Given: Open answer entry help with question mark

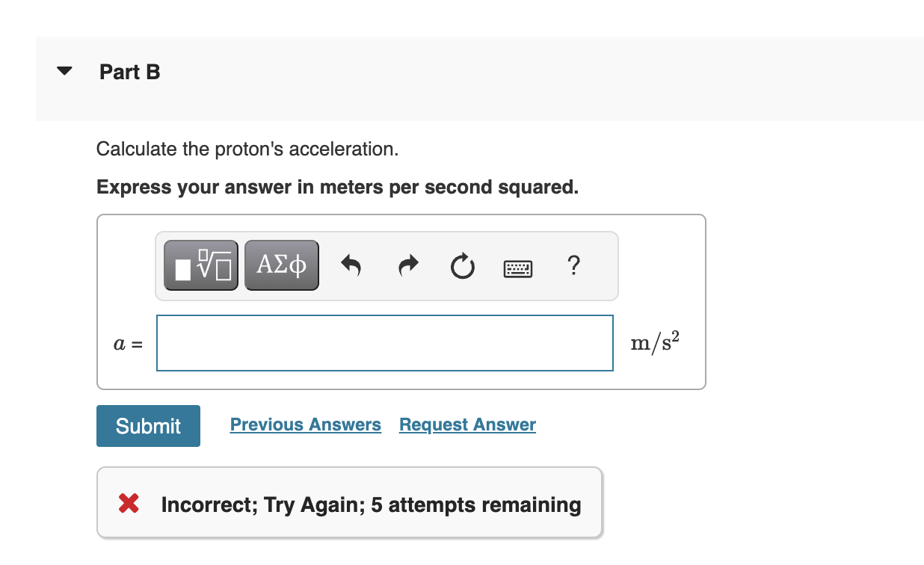Looking at the screenshot, I should pyautogui.click(x=573, y=266).
